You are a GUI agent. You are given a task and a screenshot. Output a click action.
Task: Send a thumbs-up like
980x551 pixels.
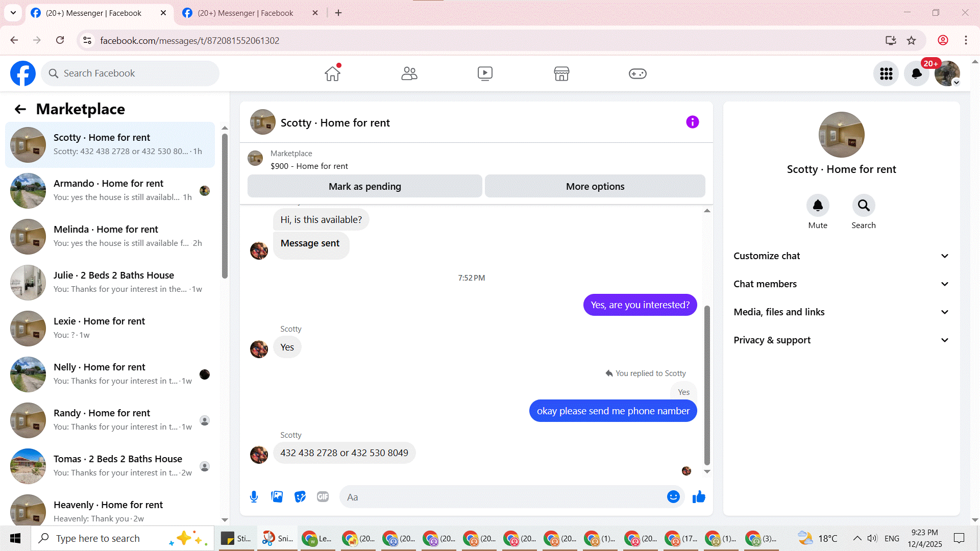click(x=699, y=497)
